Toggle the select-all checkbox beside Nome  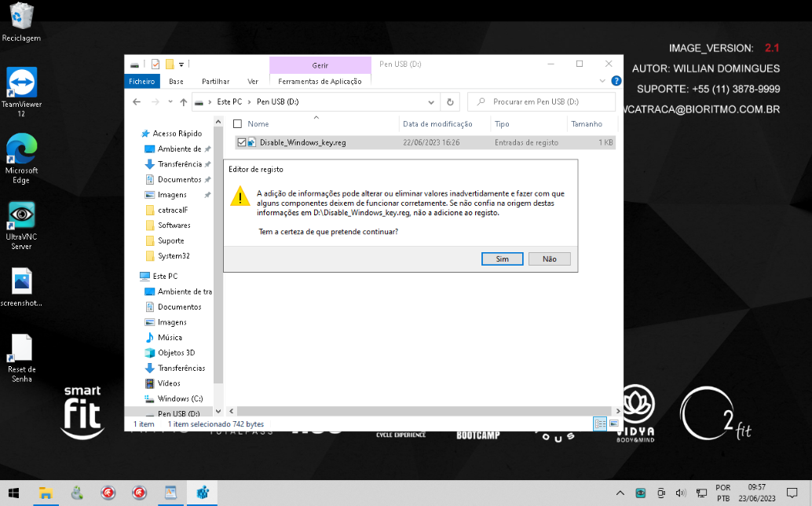point(238,124)
